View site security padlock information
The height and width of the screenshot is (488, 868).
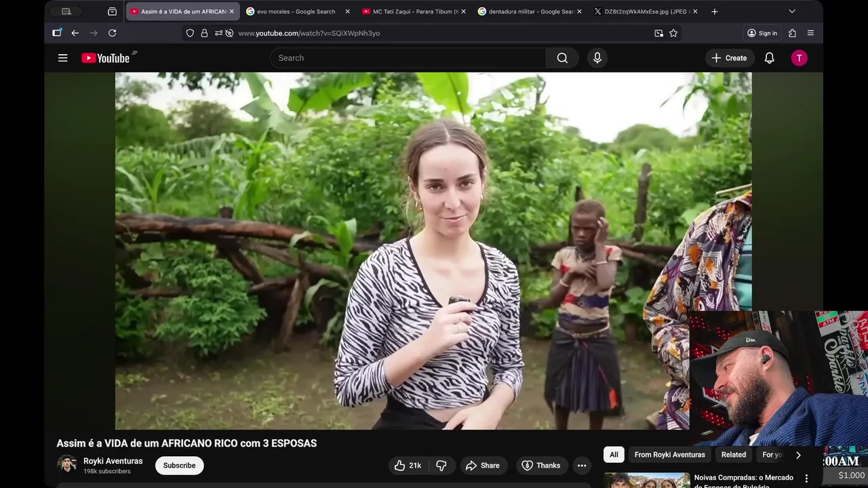tap(204, 33)
